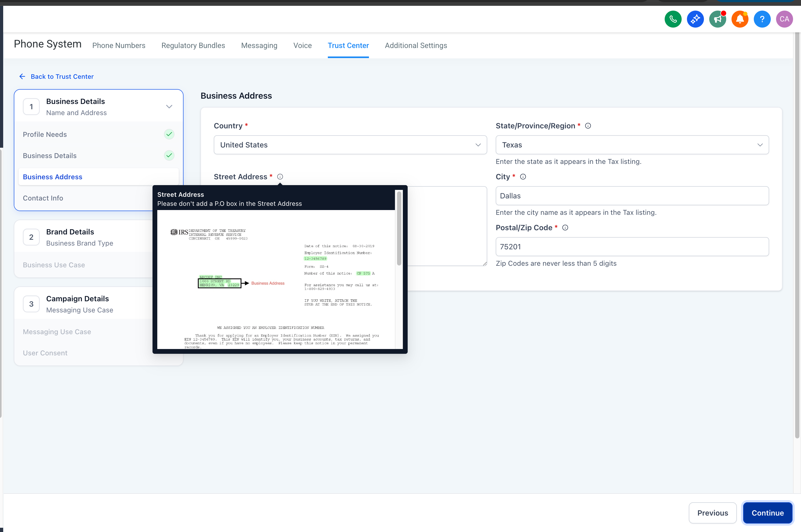Viewport: 801px width, 532px height.
Task: Open the CA user avatar menu
Action: tap(784, 19)
